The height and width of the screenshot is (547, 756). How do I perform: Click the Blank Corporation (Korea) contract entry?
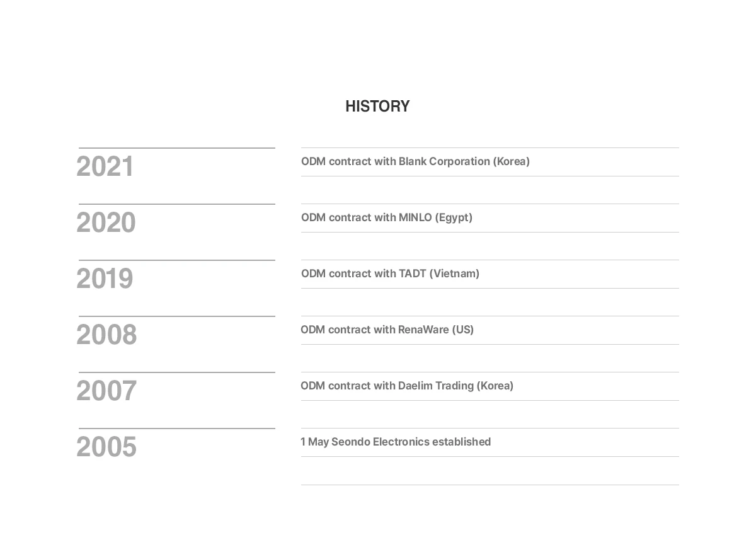click(x=415, y=161)
